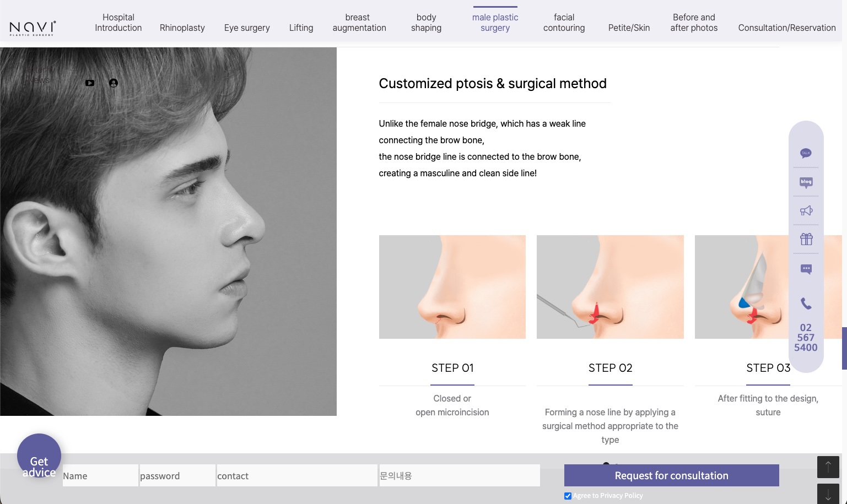Open the Rhinoplasty menu

pyautogui.click(x=182, y=28)
